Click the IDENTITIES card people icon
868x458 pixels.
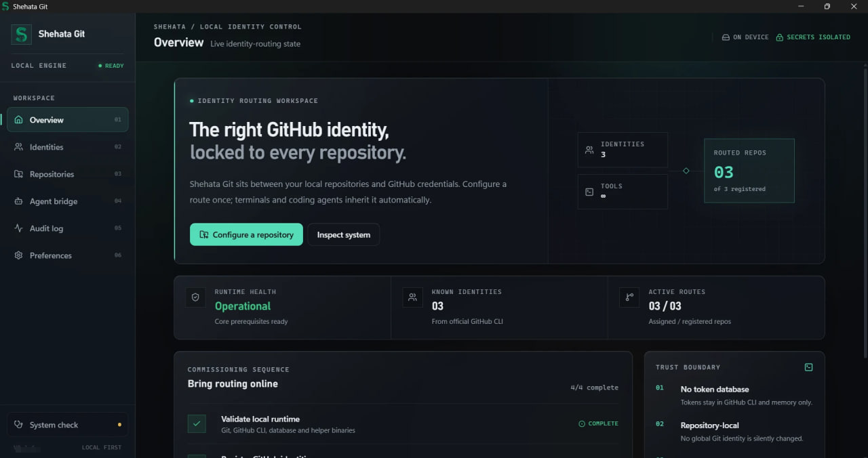tap(589, 150)
